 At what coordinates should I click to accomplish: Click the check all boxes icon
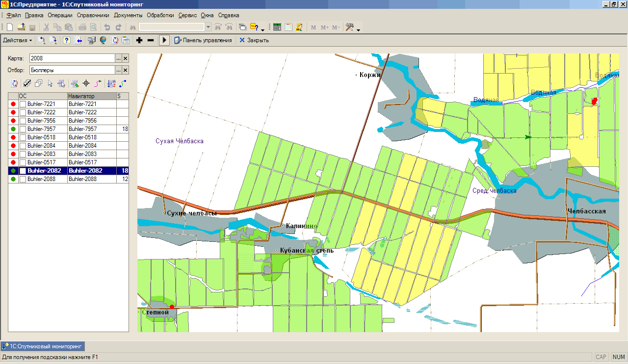(x=28, y=83)
